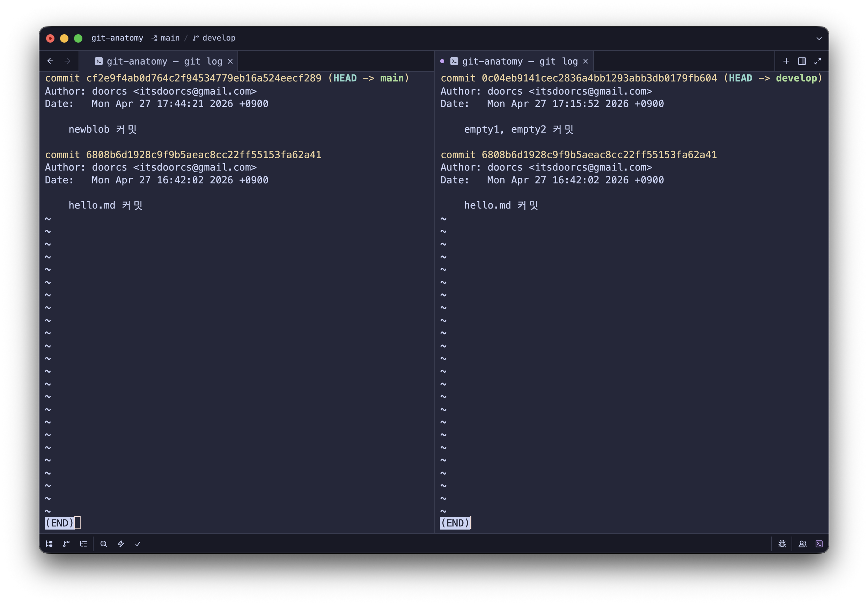The height and width of the screenshot is (605, 868).
Task: Close the right git log tab
Action: 586,61
